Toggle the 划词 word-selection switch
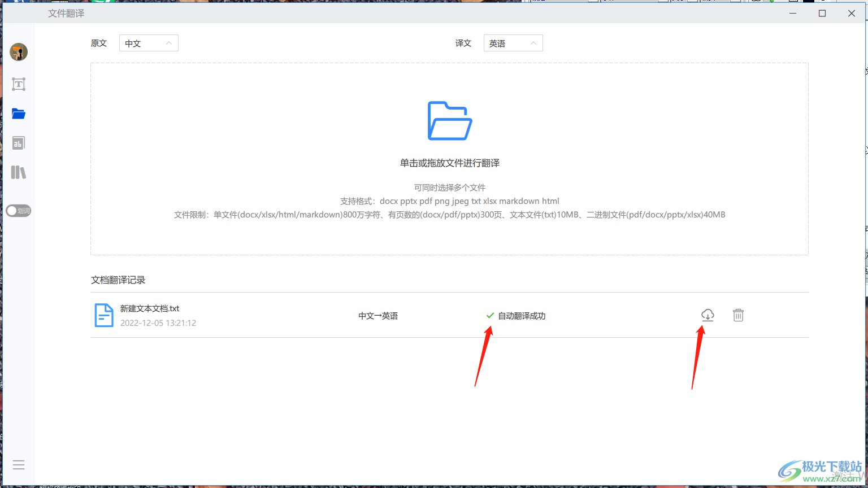This screenshot has height=488, width=868. (19, 211)
